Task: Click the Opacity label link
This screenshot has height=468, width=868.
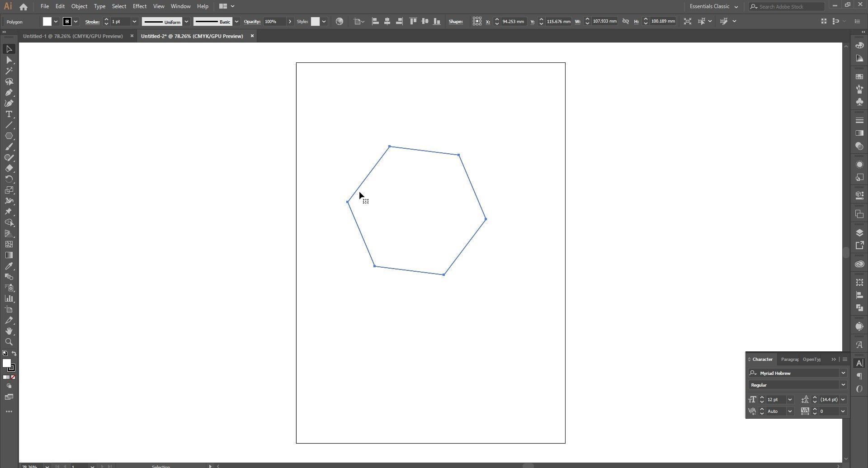Action: (x=252, y=22)
